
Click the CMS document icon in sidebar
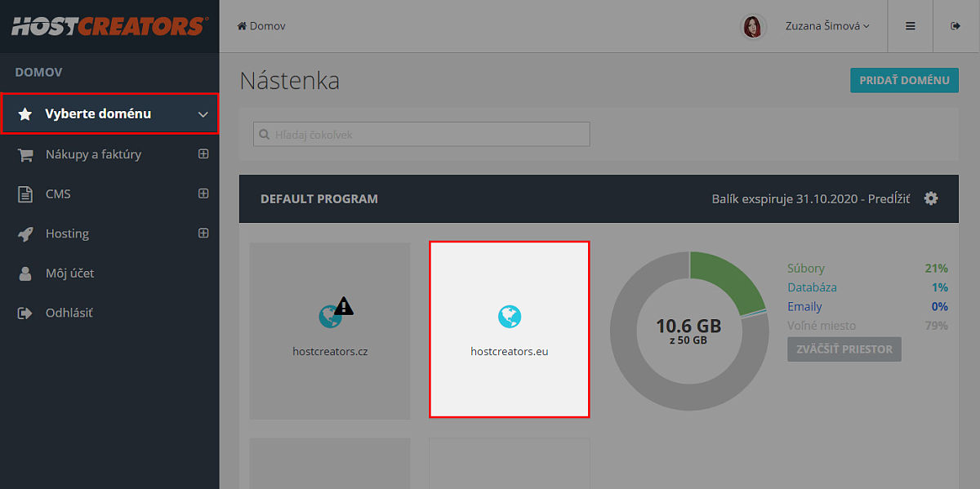(x=25, y=194)
